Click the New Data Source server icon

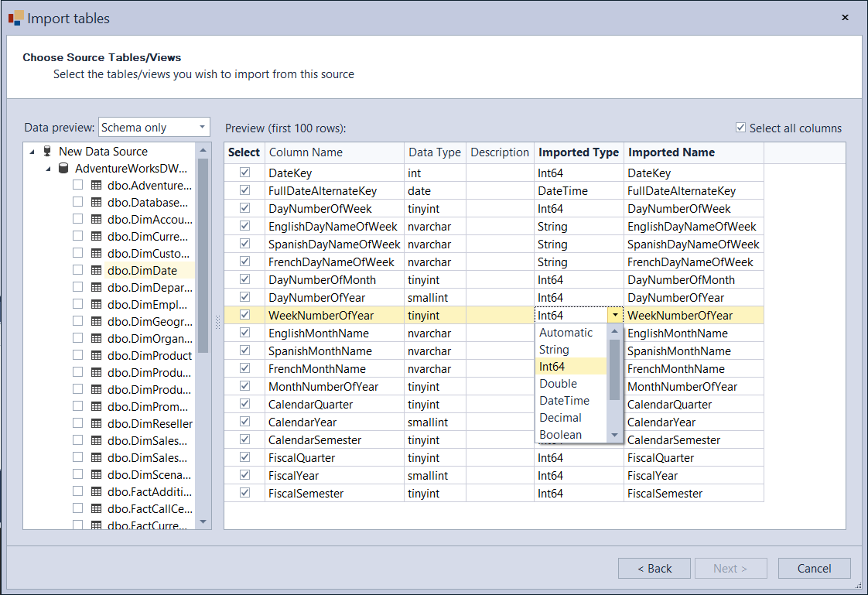pyautogui.click(x=48, y=152)
